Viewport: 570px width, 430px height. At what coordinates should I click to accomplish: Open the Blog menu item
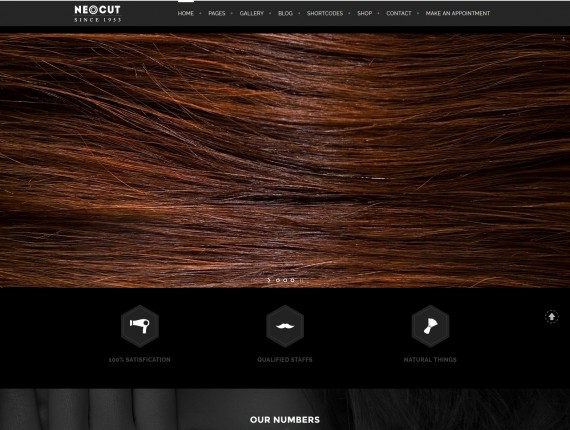tap(285, 13)
